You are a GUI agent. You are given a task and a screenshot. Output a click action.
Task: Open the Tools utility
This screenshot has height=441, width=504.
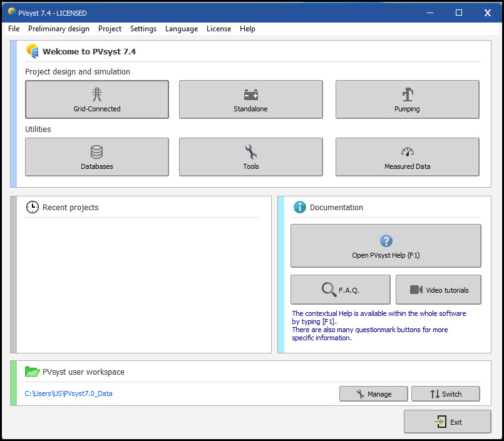click(250, 157)
